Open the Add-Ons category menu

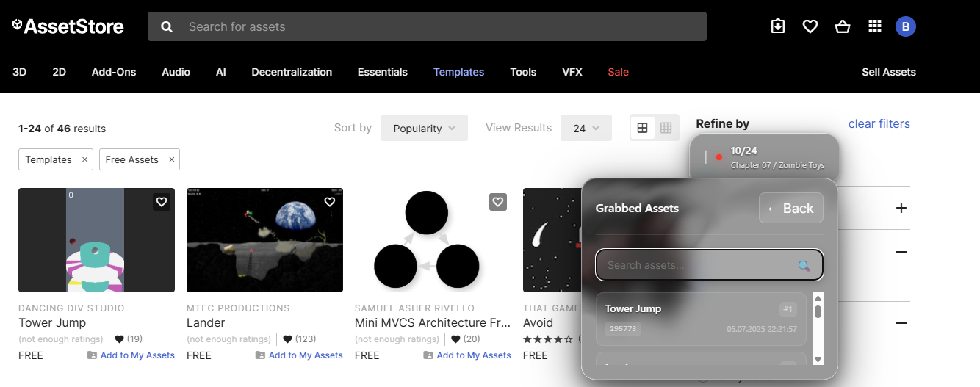114,72
